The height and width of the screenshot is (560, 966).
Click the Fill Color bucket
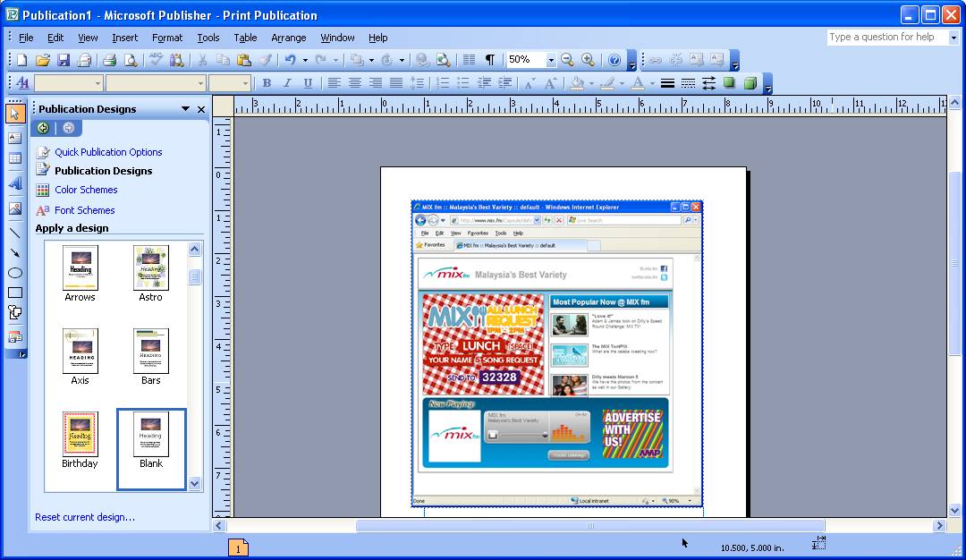tap(577, 83)
